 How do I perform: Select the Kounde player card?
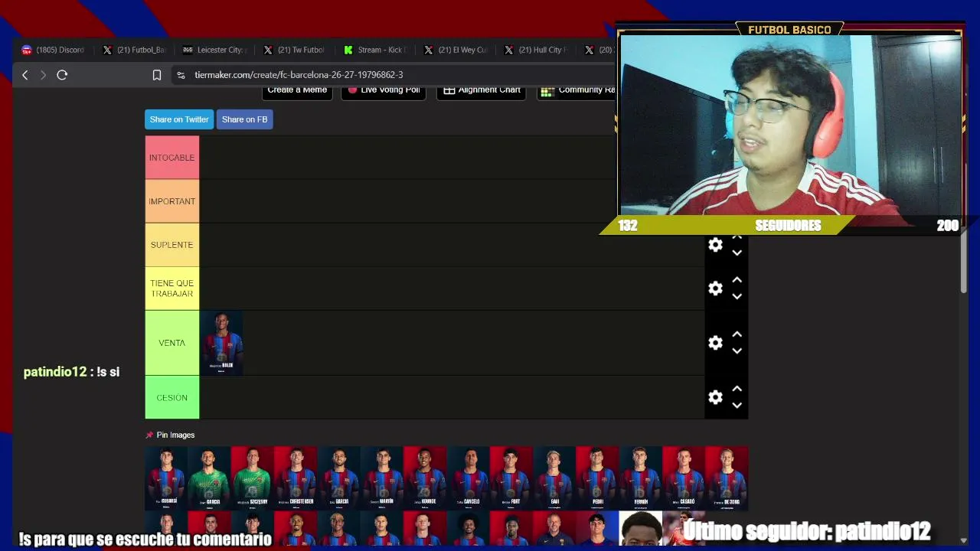click(x=425, y=478)
